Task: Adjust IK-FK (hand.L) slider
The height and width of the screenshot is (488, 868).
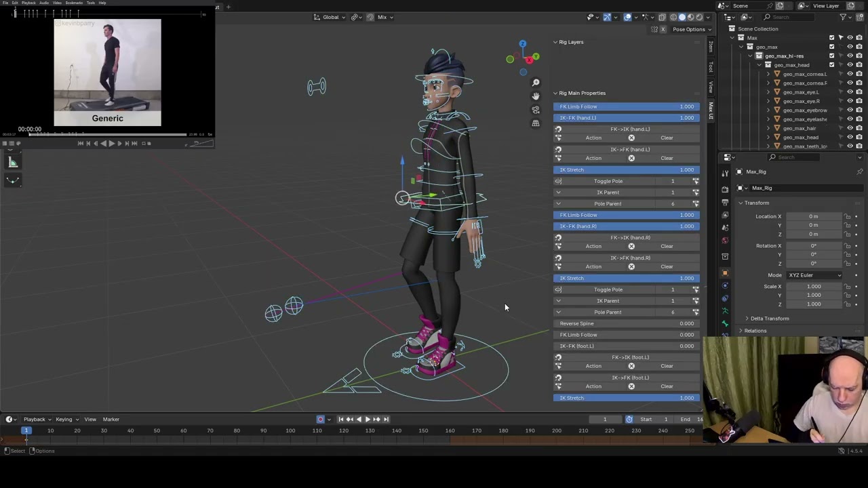Action: pyautogui.click(x=626, y=118)
